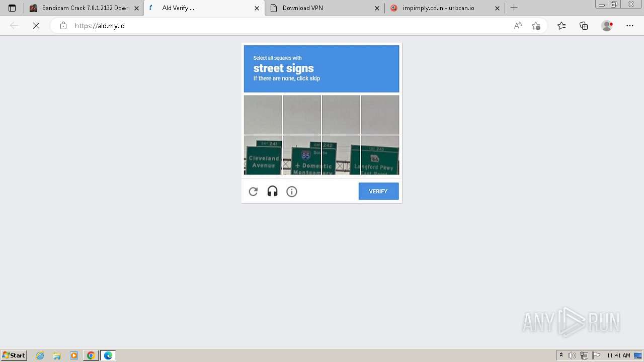Close the urlscan.io tab
644x362 pixels.
497,8
